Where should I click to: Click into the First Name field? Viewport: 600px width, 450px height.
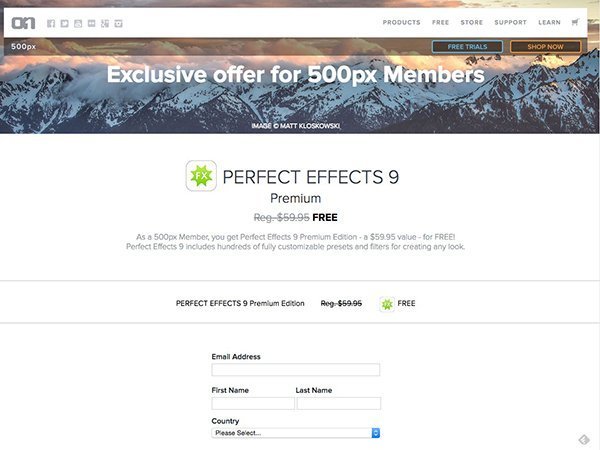(253, 403)
